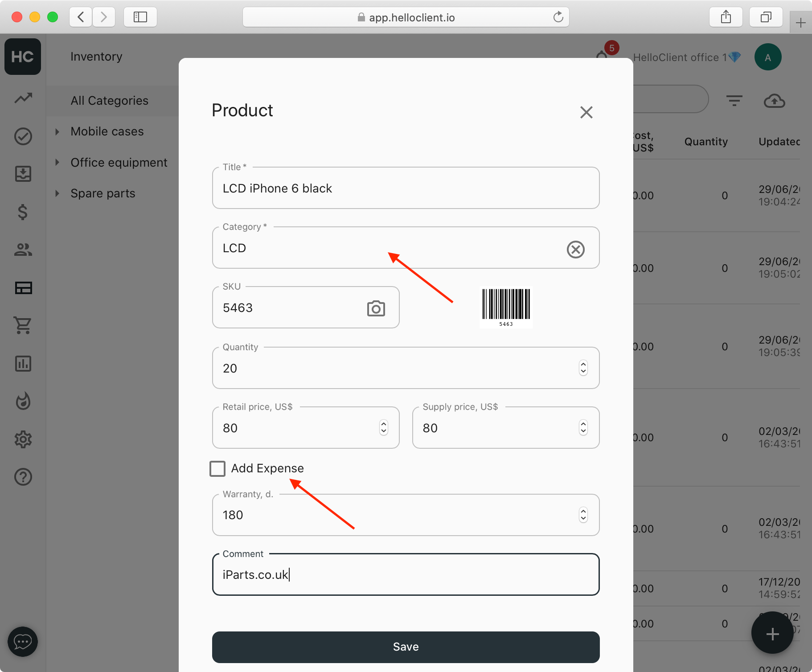
Task: Click the Safari address bar
Action: 406,17
